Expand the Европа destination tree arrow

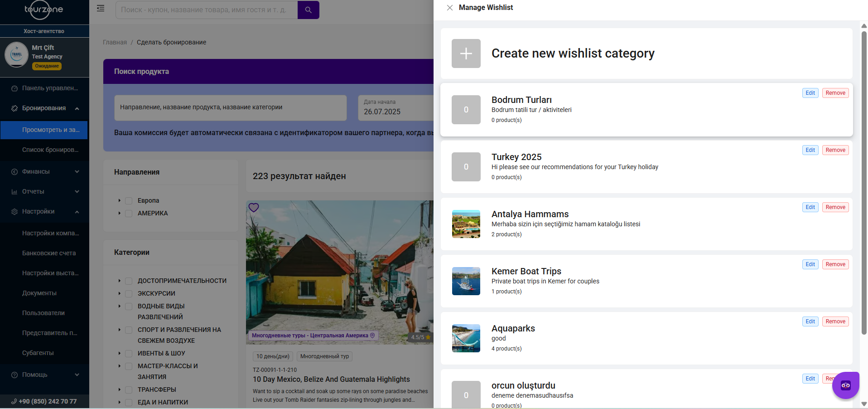pyautogui.click(x=120, y=200)
